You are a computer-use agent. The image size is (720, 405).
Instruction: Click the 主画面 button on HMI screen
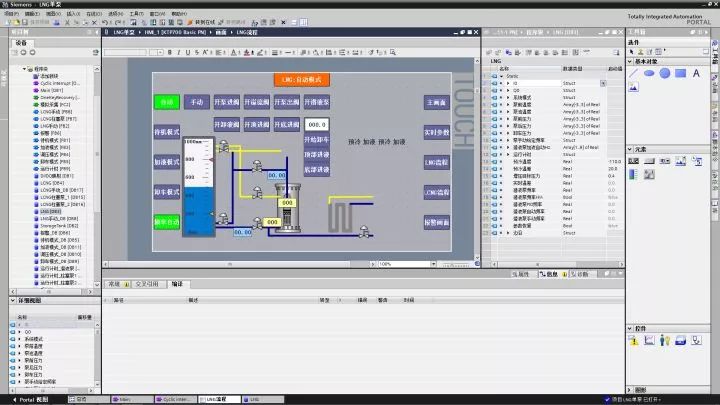pos(436,102)
